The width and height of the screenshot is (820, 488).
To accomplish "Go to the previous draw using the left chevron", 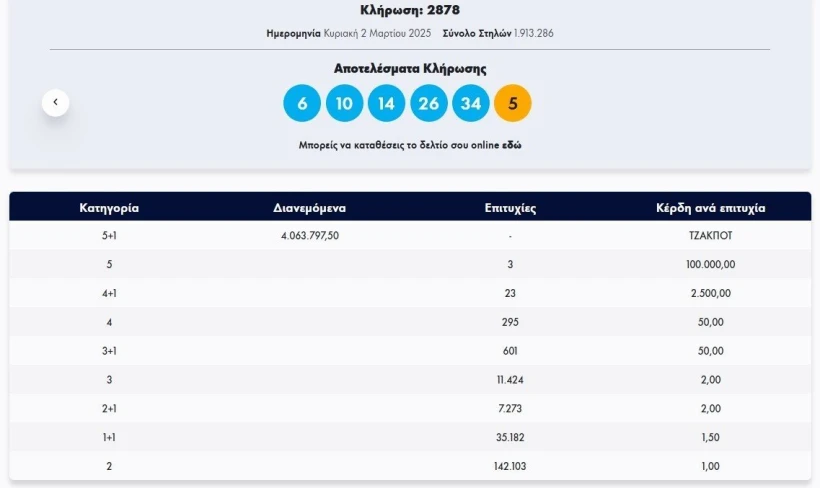I will pos(55,103).
